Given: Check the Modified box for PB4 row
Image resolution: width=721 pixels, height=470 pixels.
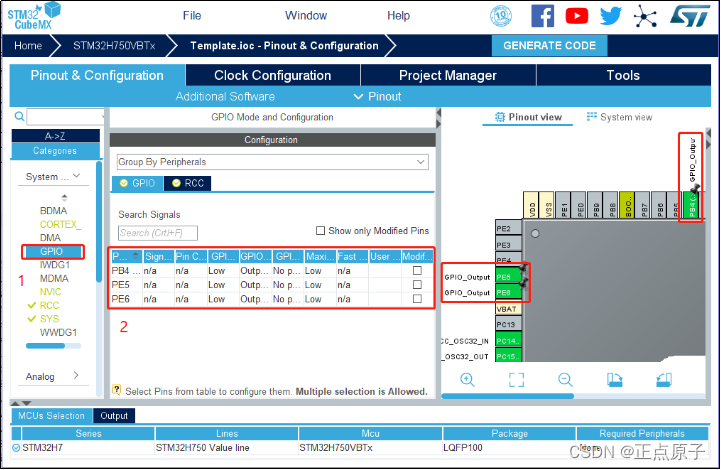Looking at the screenshot, I should tap(417, 270).
